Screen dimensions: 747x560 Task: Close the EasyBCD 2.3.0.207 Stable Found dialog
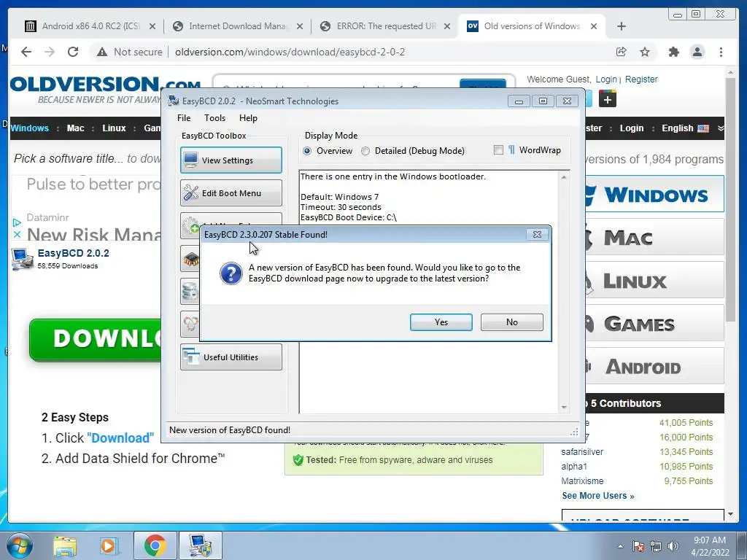tap(537, 234)
